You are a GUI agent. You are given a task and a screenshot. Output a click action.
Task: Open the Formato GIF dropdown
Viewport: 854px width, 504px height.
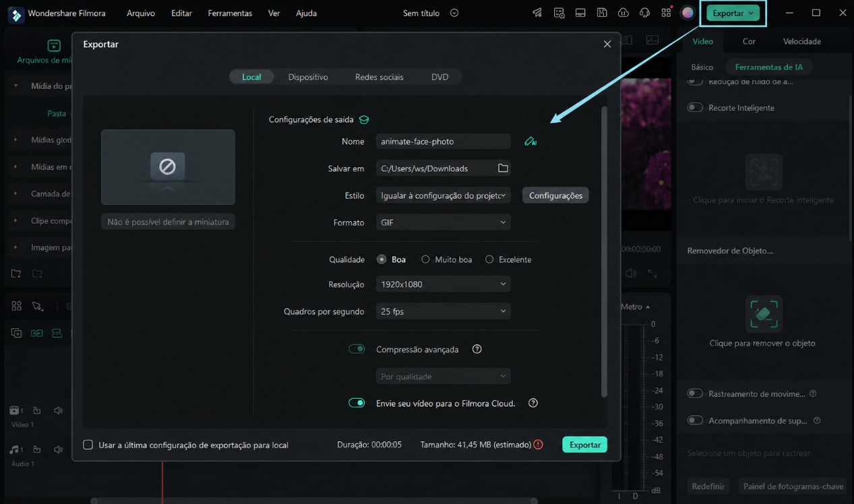(443, 222)
